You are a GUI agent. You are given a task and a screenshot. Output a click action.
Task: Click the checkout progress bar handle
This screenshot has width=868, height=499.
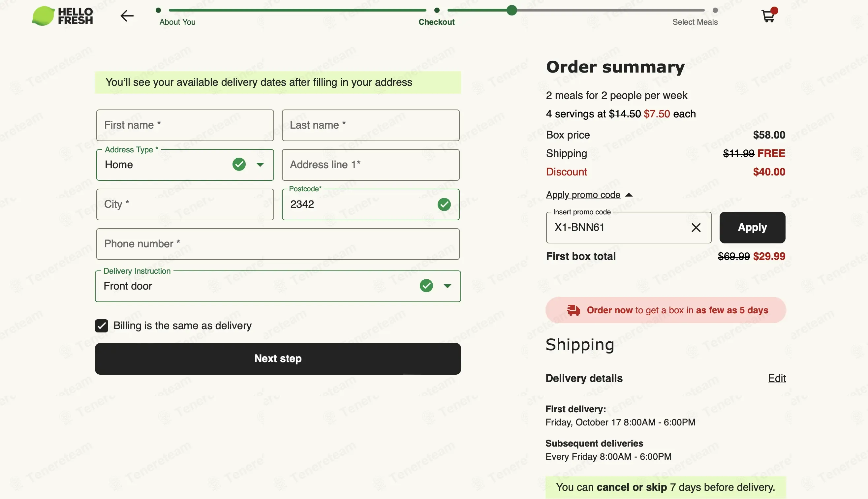point(511,10)
